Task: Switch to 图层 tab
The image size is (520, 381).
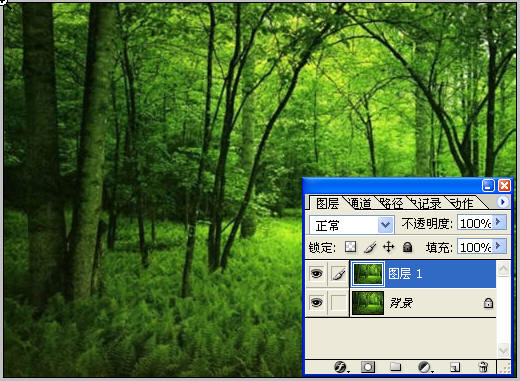Action: (x=327, y=203)
